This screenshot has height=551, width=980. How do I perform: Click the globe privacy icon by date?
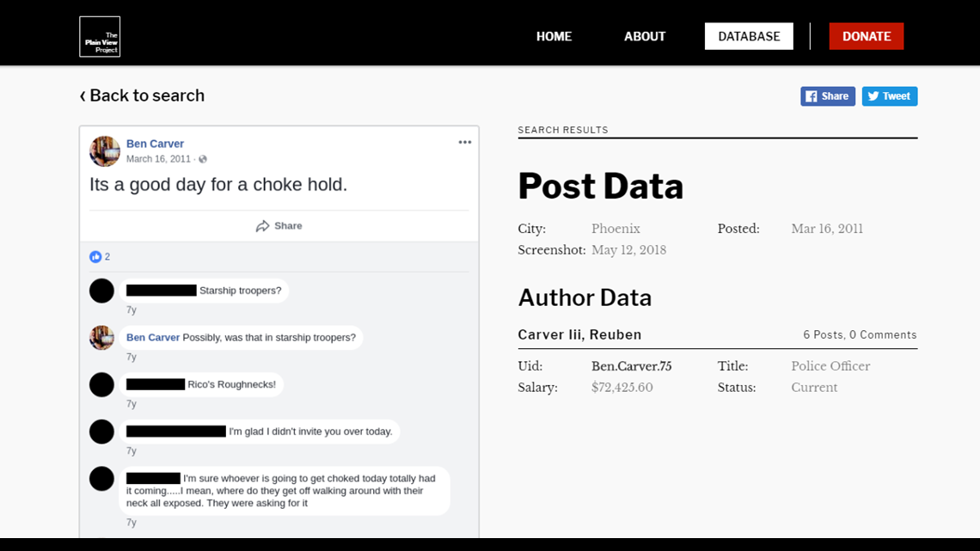coord(203,159)
